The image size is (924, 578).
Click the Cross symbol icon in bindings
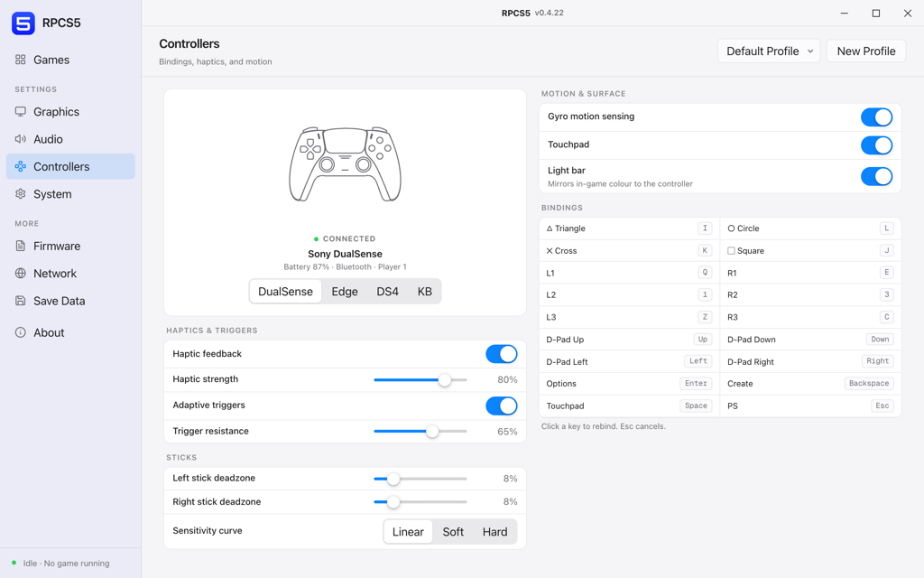point(550,251)
